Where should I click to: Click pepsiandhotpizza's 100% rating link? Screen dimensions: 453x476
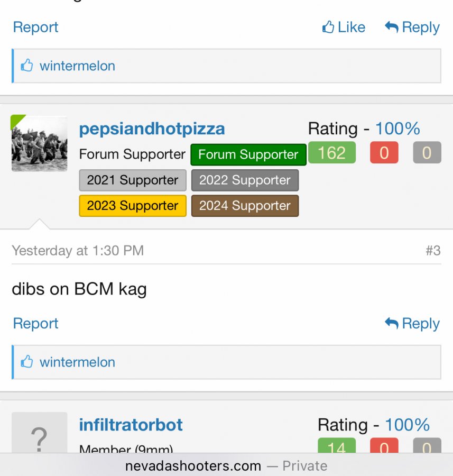pos(397,129)
